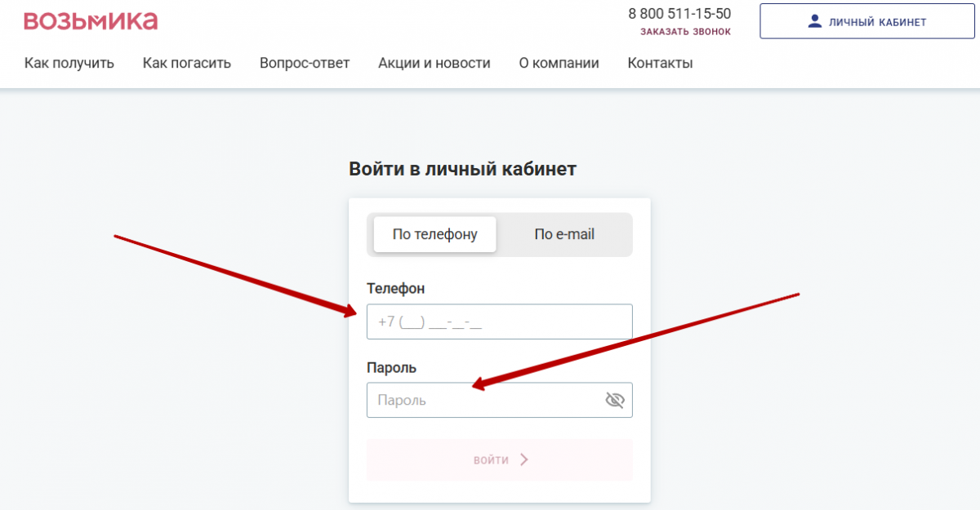The width and height of the screenshot is (980, 510).
Task: Open the О компании menu item
Action: click(559, 63)
